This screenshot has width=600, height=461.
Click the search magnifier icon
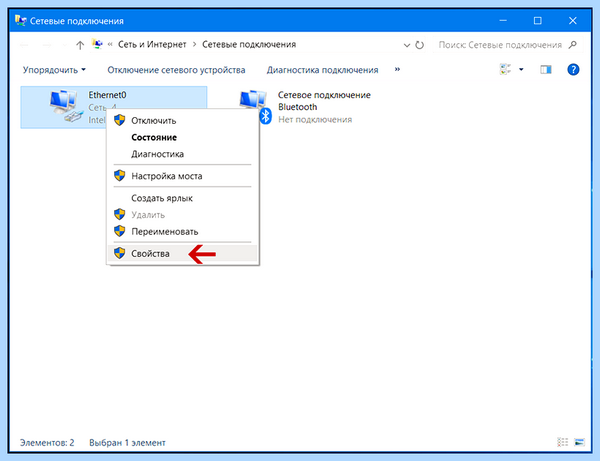tap(572, 45)
